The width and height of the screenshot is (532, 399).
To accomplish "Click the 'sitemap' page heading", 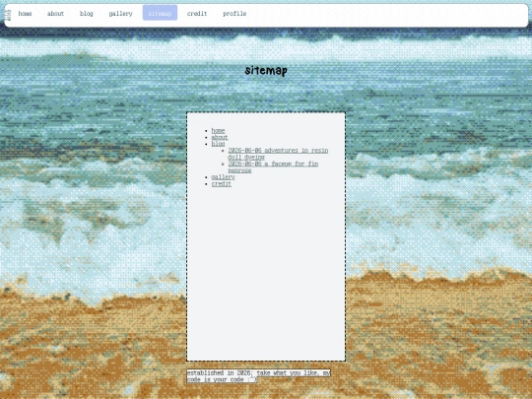I will [x=266, y=70].
